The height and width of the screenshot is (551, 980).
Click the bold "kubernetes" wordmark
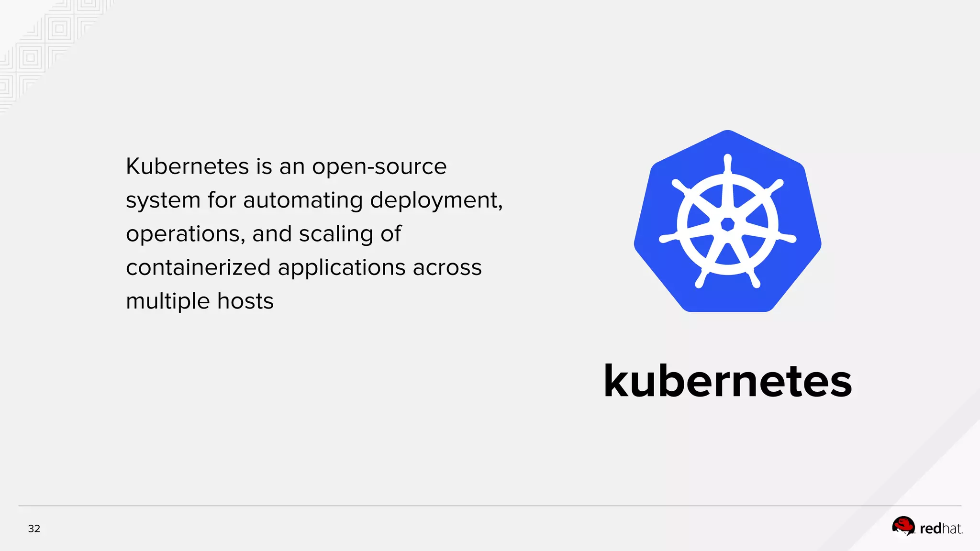click(x=728, y=381)
